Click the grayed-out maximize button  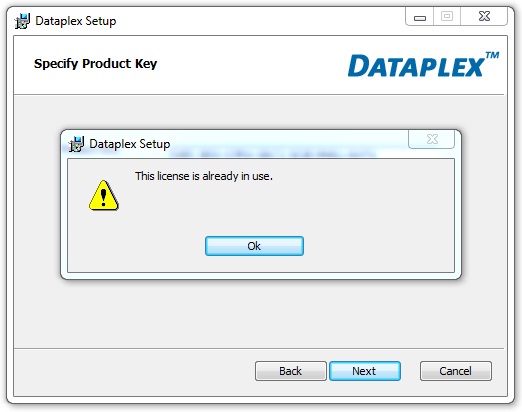[x=447, y=17]
